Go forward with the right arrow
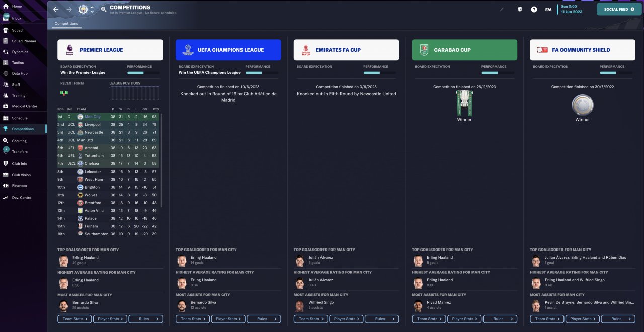The width and height of the screenshot is (644, 332). 69,9
